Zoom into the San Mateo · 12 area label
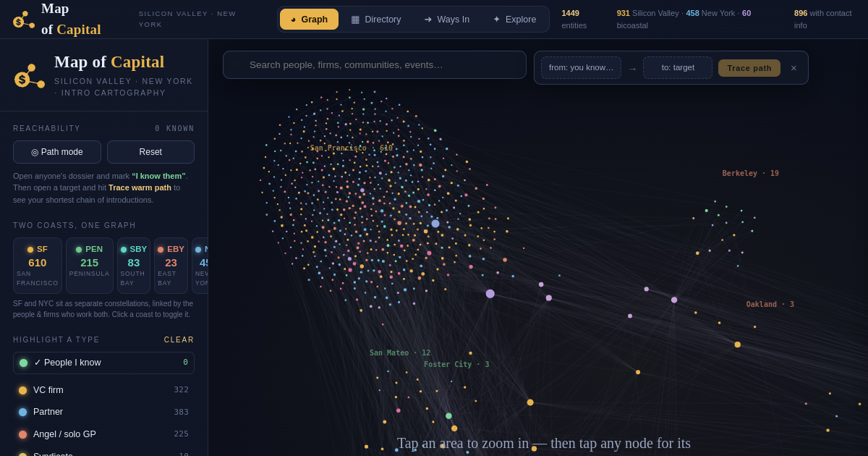This screenshot has width=868, height=456. pyautogui.click(x=400, y=352)
